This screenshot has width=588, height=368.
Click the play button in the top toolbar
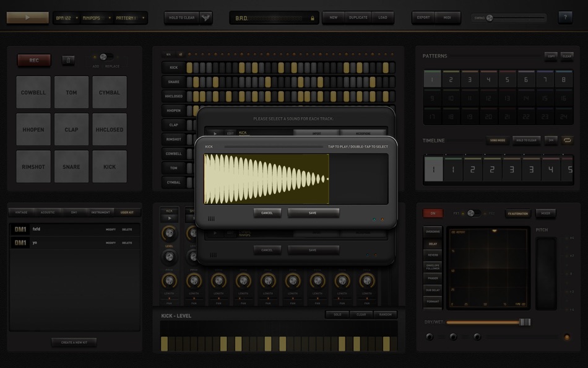[x=27, y=17]
